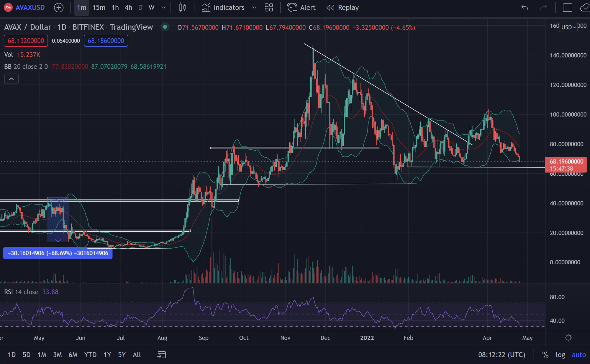Toggle the log scale option
The height and width of the screenshot is (364, 590).
(x=560, y=355)
